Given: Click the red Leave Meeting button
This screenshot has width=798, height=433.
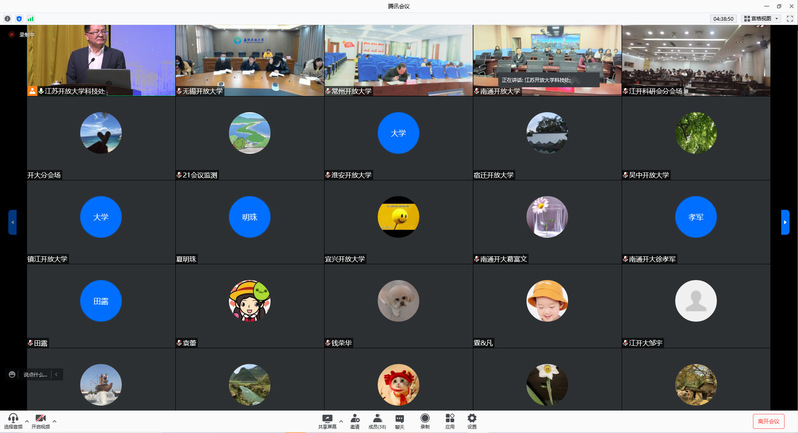Looking at the screenshot, I should point(768,421).
